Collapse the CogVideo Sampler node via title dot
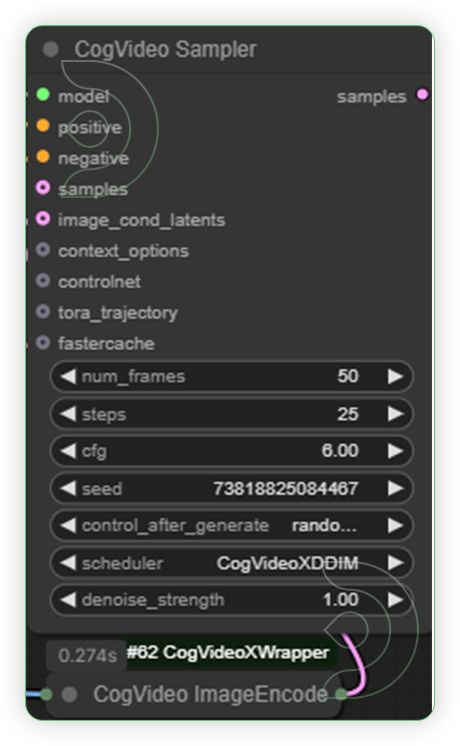The height and width of the screenshot is (746, 460). (50, 49)
